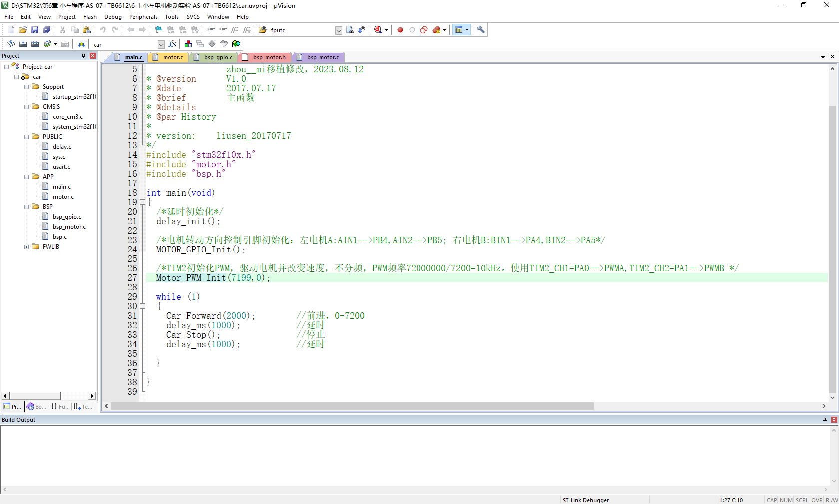The width and height of the screenshot is (839, 504).
Task: Open Options for Target magic wand icon
Action: coord(173,44)
